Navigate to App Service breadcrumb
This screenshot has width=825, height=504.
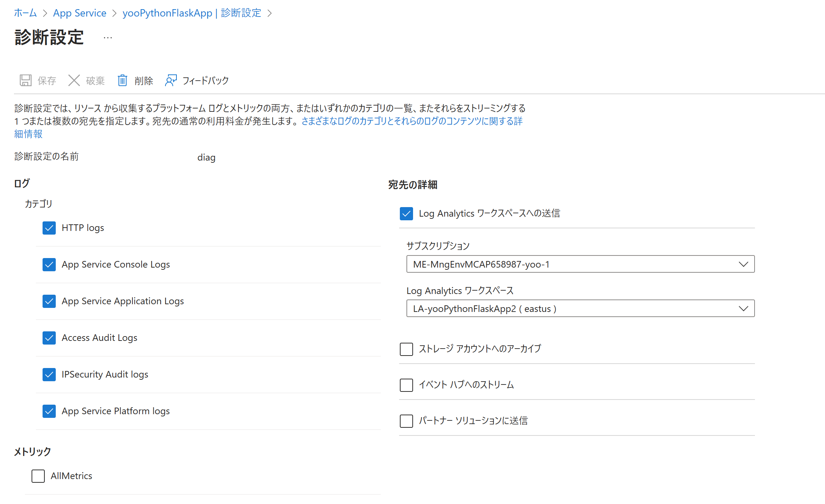[80, 13]
